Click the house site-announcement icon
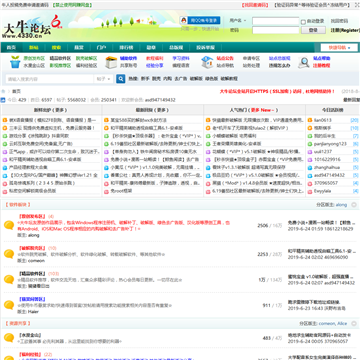The width and height of the screenshot is (360, 360). pos(207,62)
